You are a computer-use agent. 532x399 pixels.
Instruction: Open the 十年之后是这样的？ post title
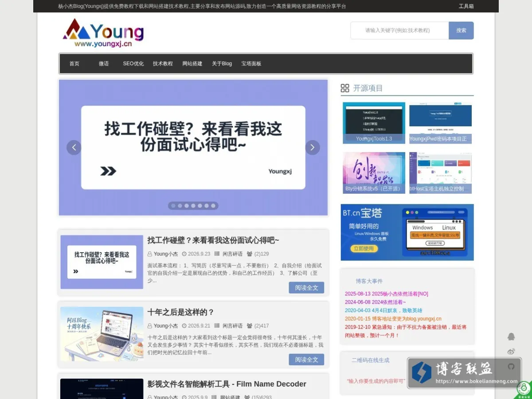(181, 312)
